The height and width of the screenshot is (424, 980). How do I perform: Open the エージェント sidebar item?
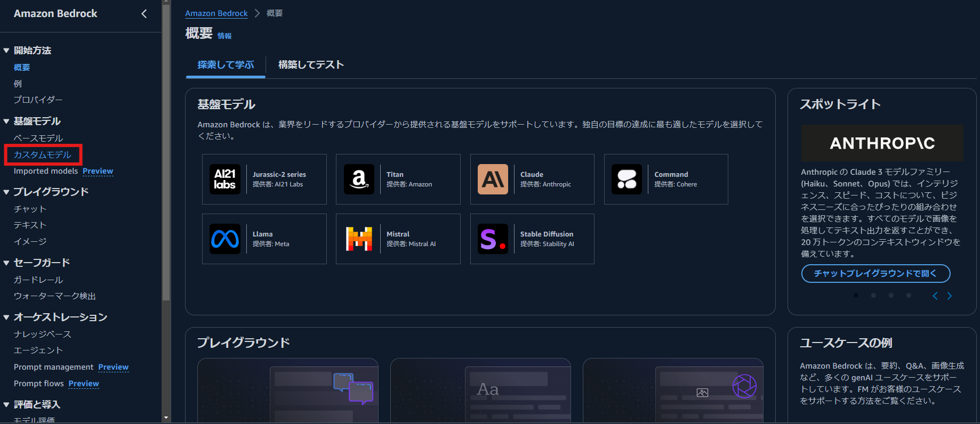click(38, 350)
